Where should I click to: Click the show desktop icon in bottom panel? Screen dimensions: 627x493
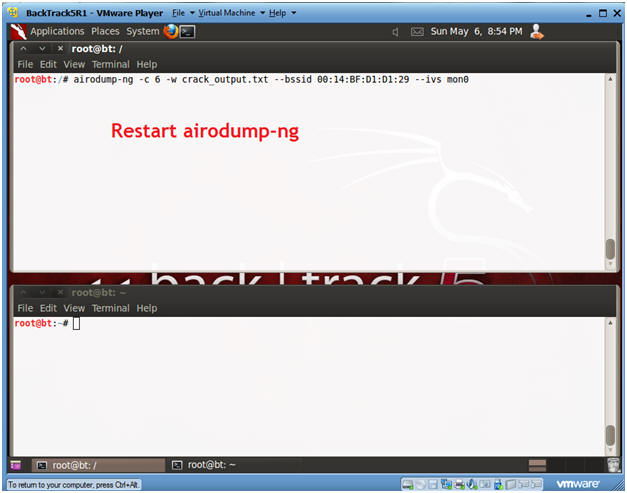(x=16, y=465)
